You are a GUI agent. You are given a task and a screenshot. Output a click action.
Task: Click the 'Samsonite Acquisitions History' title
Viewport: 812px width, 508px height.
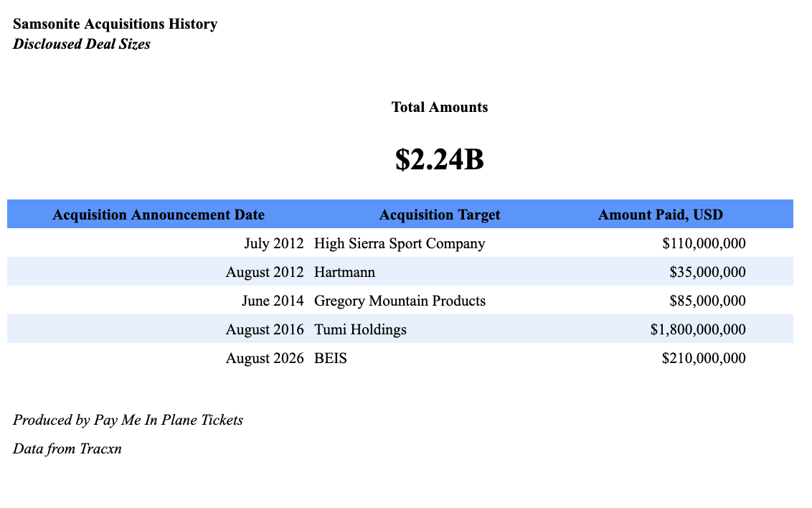tap(115, 24)
